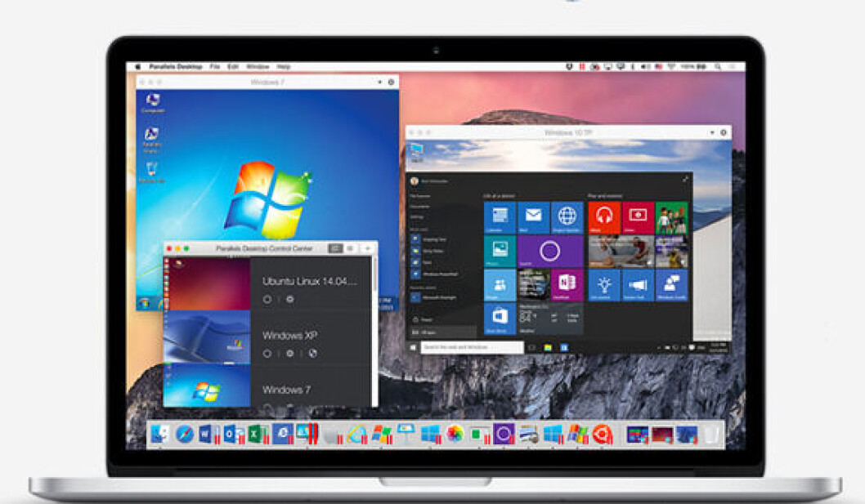Image resolution: width=865 pixels, height=504 pixels.
Task: Open the Store tile in Start menu
Action: 500,319
